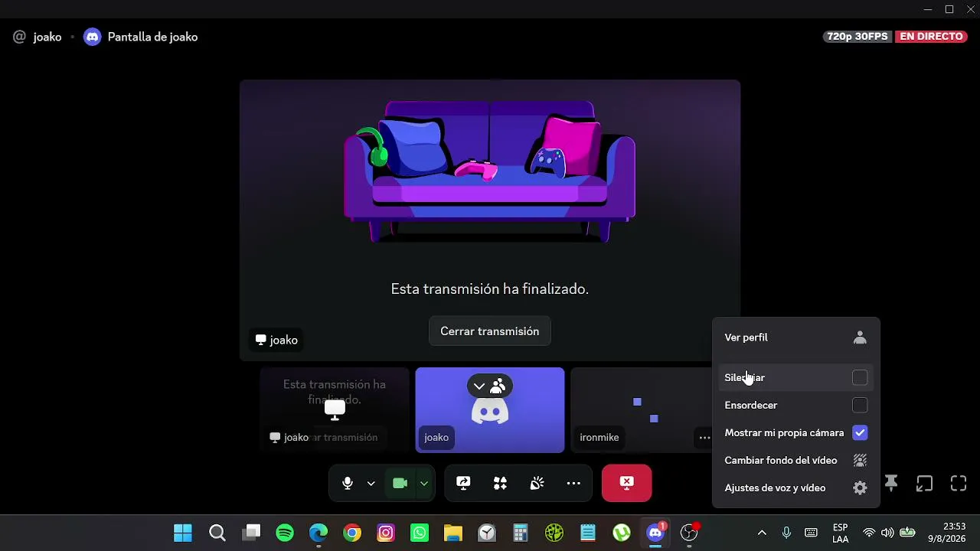980x551 pixels.
Task: Open Windows taskbar search
Action: [217, 533]
